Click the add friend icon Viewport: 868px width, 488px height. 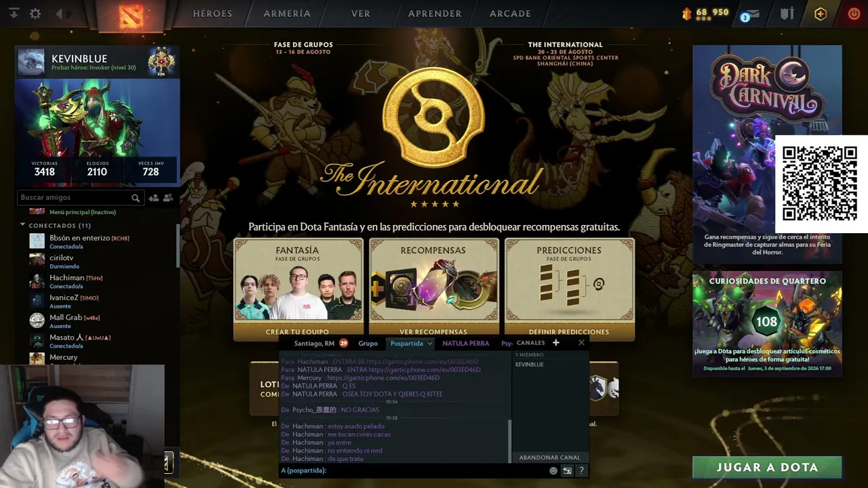click(154, 198)
